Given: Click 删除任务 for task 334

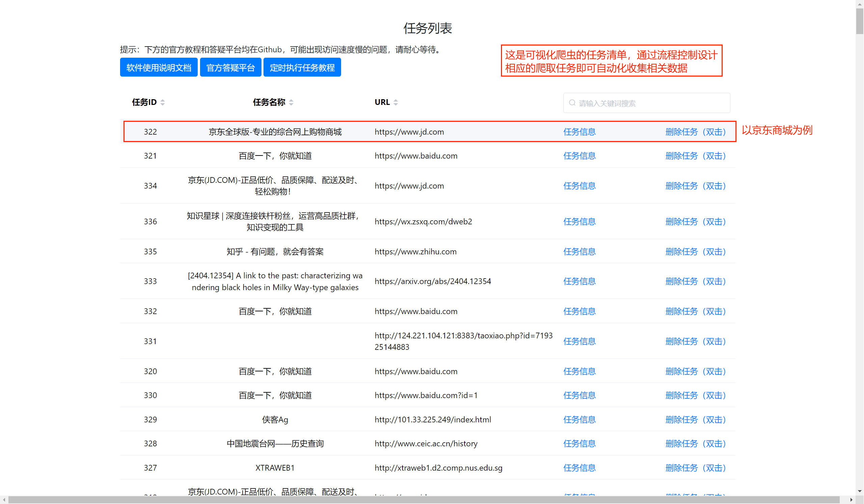Looking at the screenshot, I should pyautogui.click(x=696, y=186).
